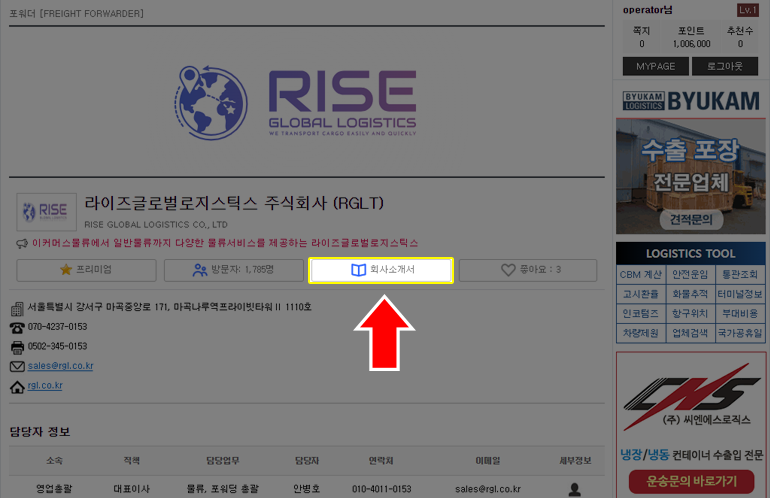Click the sales@rgl.co.kr cell in contact table

coord(488,489)
